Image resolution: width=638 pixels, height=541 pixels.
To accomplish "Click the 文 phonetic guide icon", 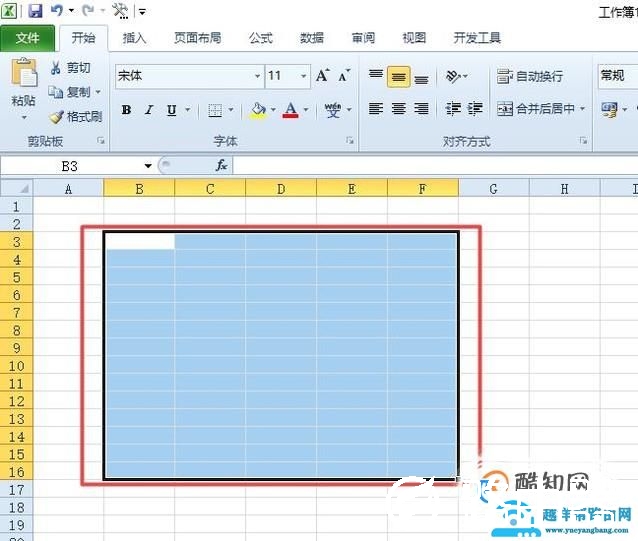I will [x=333, y=110].
